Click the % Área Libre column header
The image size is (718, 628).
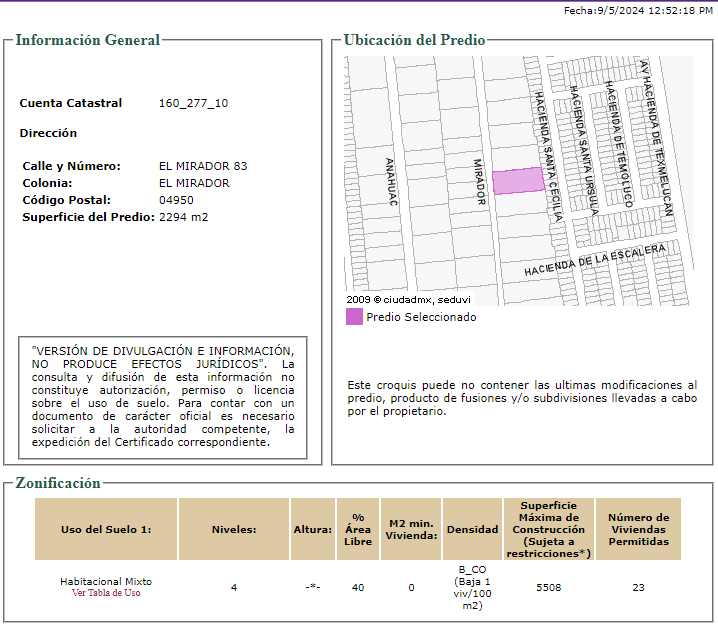coord(358,529)
